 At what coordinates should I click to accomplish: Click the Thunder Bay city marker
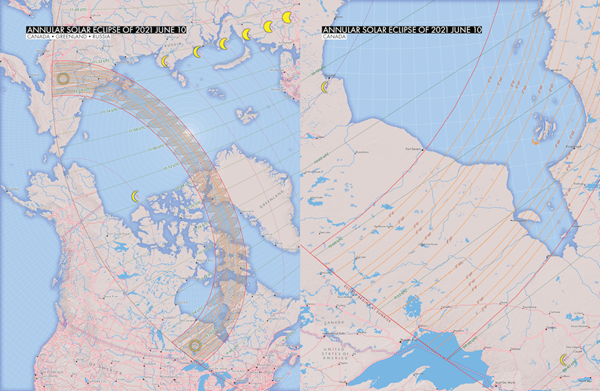tap(400, 341)
